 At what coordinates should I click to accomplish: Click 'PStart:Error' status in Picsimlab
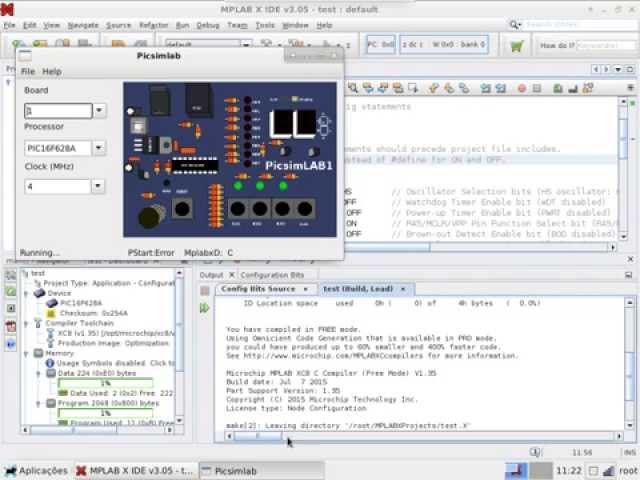tap(151, 253)
